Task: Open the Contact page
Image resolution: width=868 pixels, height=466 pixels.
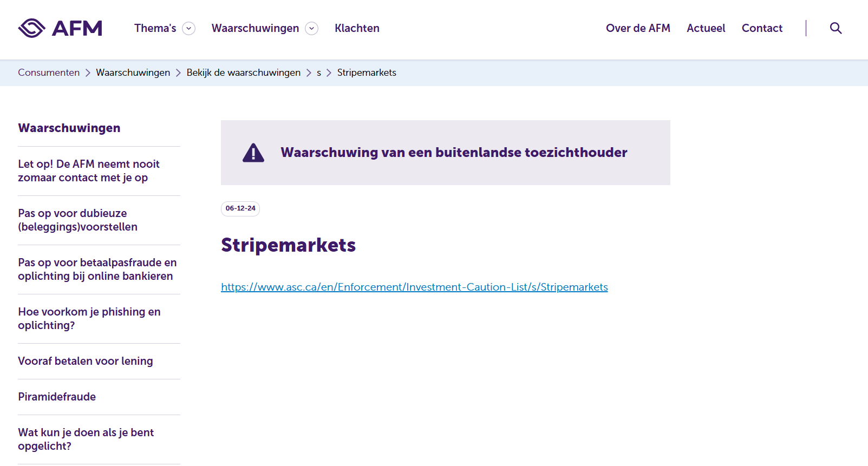Action: click(762, 28)
